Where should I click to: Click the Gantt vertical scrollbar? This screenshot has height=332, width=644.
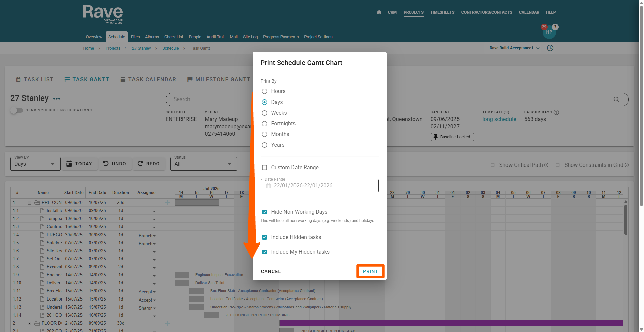(x=626, y=219)
